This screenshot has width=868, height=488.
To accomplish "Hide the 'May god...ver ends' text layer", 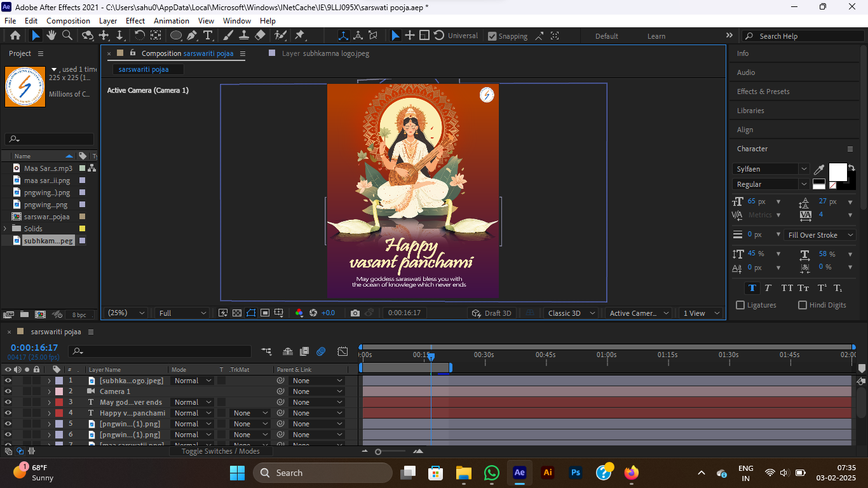I will (x=8, y=402).
